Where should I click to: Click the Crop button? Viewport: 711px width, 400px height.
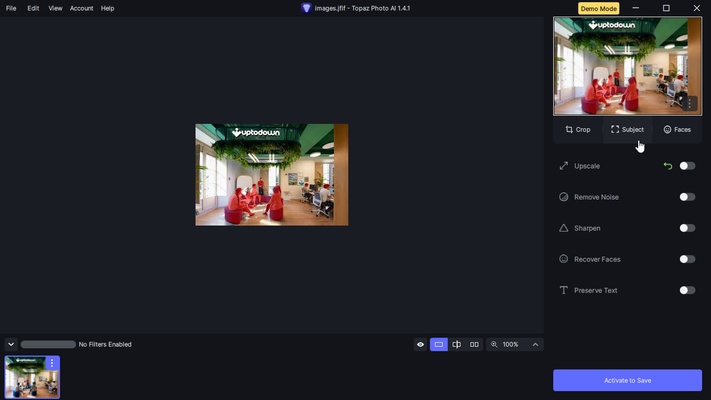pyautogui.click(x=578, y=130)
